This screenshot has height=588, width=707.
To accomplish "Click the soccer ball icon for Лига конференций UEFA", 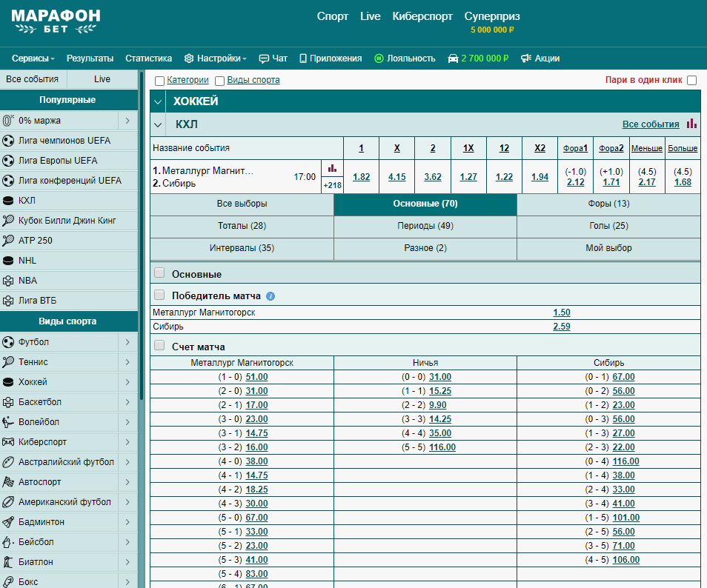I will click(8, 181).
